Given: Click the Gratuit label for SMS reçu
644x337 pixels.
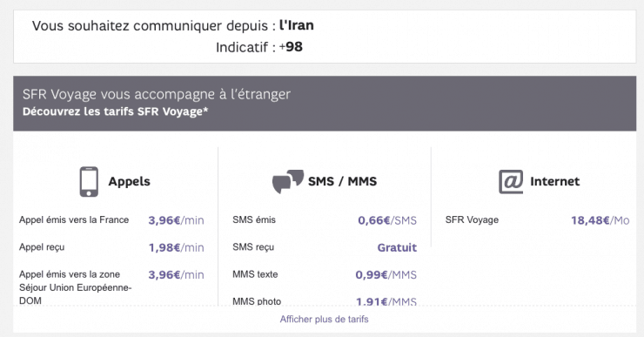Looking at the screenshot, I should [397, 247].
